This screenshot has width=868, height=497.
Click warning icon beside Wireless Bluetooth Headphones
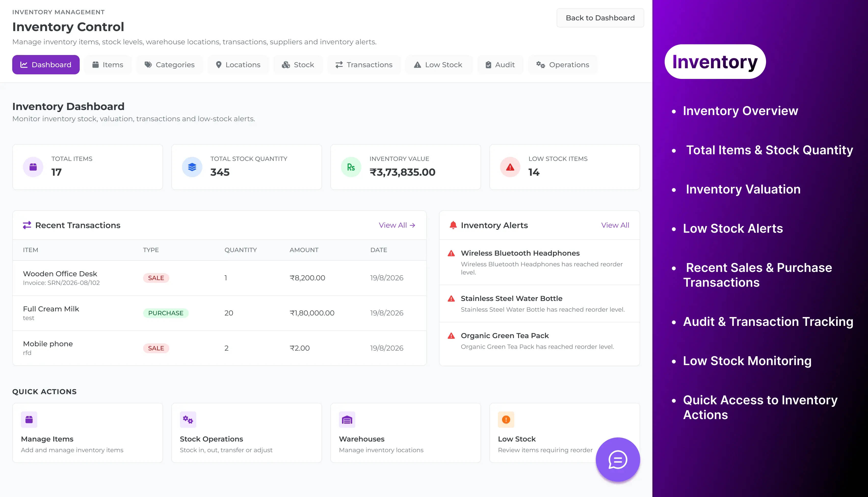pos(451,253)
